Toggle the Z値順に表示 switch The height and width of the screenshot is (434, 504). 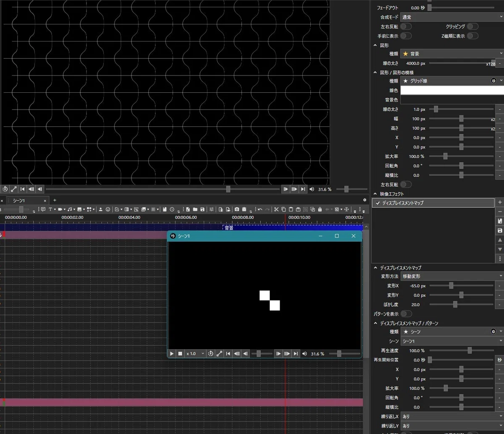[472, 36]
